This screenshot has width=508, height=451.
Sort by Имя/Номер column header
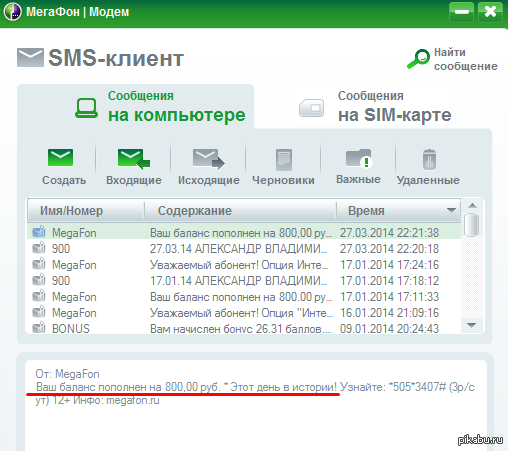pos(86,211)
